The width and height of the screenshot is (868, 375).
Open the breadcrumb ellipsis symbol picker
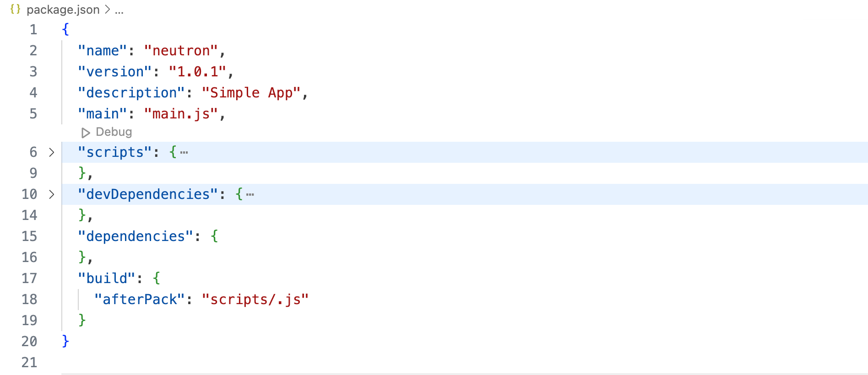(x=119, y=10)
